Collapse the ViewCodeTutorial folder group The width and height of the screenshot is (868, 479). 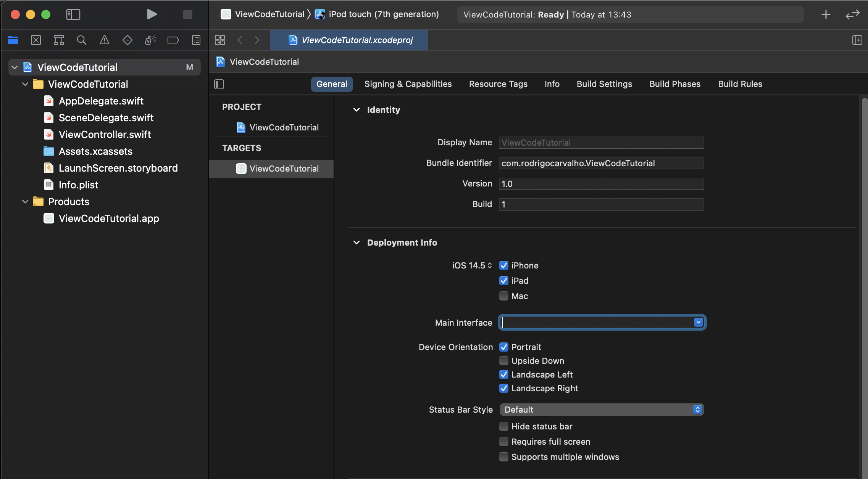(25, 84)
